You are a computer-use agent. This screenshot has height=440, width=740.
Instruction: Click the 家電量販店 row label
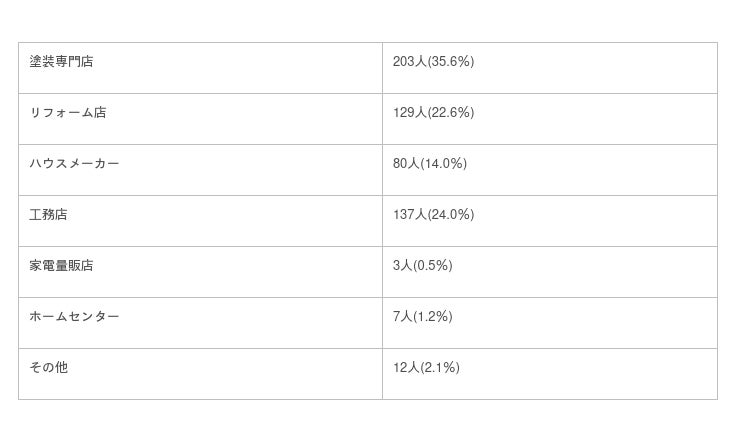tap(61, 266)
